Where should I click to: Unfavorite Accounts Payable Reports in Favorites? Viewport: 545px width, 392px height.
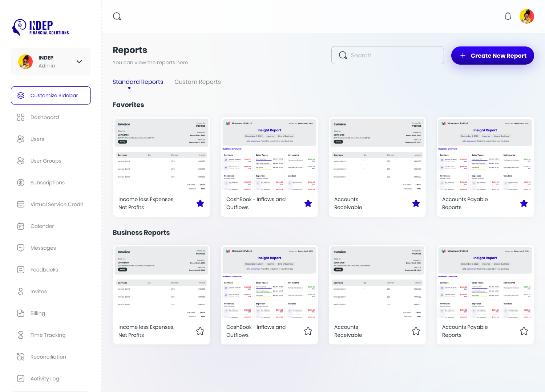pos(524,204)
